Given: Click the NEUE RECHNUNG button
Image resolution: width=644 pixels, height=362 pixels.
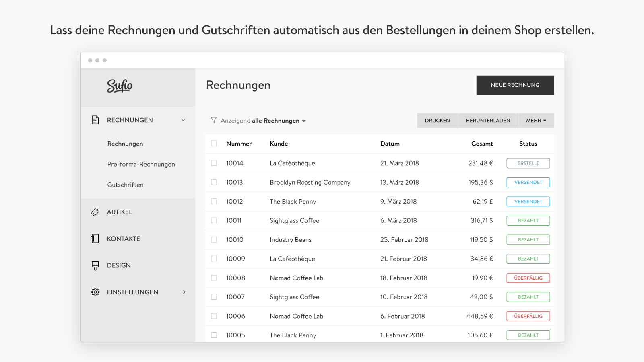Looking at the screenshot, I should [515, 85].
